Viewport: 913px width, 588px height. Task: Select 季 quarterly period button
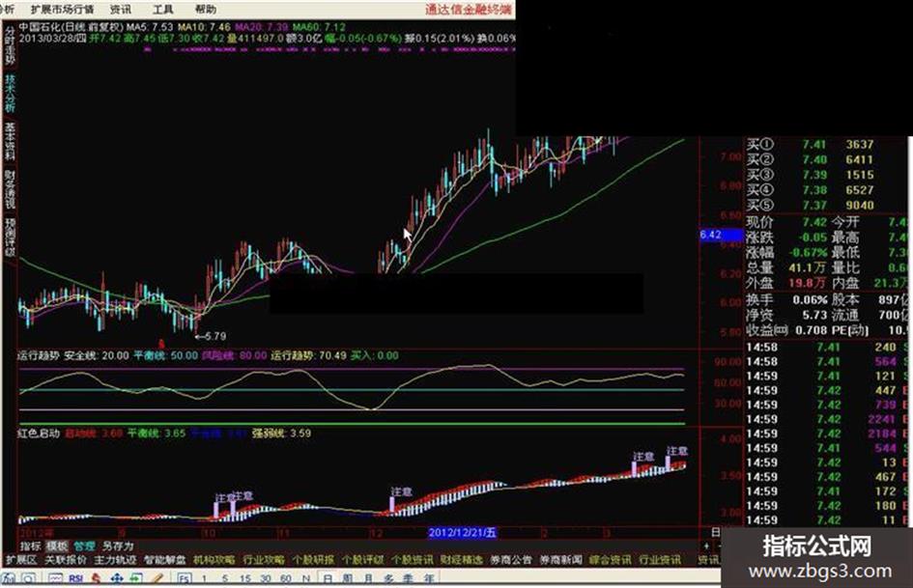coord(408,578)
